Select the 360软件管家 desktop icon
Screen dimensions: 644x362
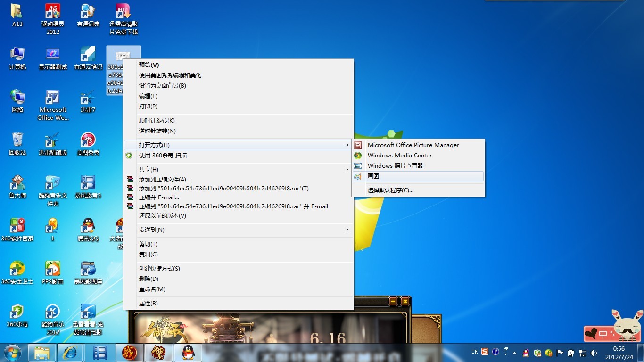coord(17,230)
